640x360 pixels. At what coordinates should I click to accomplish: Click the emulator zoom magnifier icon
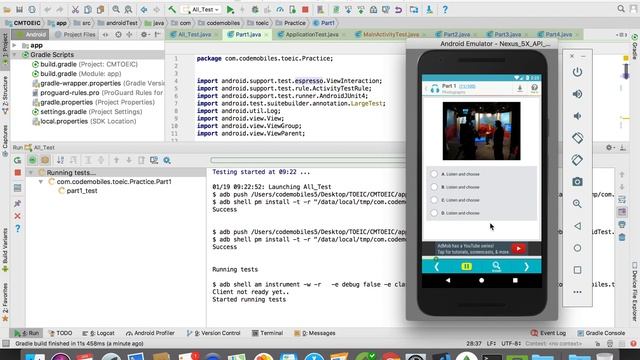click(577, 204)
